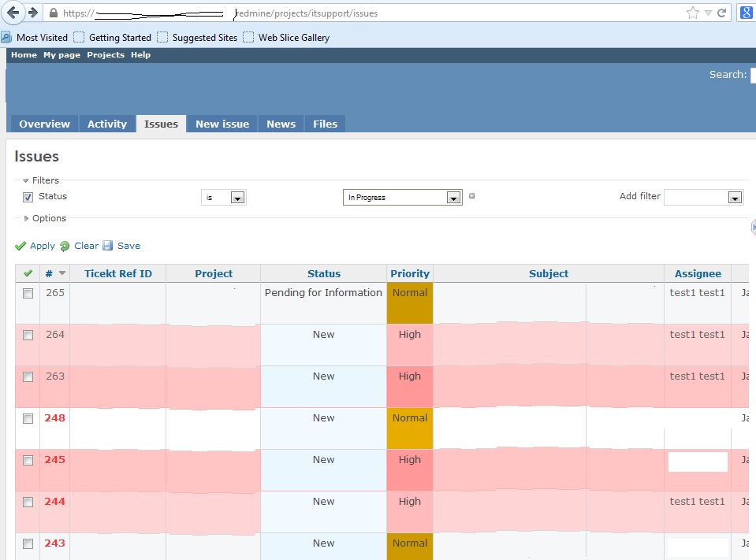Click the descending sort arrow beside #
The width and height of the screenshot is (756, 560).
[x=62, y=273]
